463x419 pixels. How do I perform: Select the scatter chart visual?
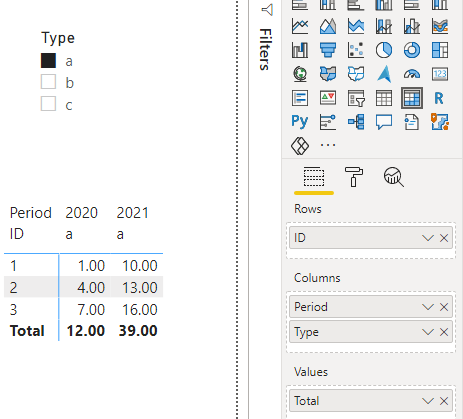[356, 50]
